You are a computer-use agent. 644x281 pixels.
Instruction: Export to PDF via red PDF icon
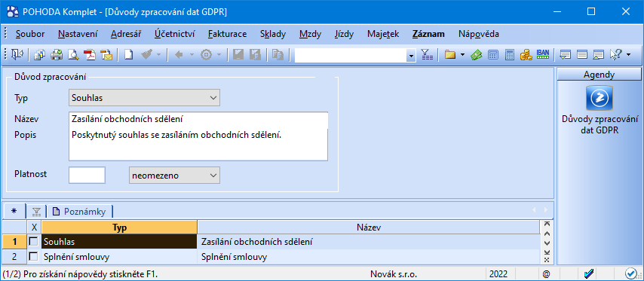pos(90,55)
